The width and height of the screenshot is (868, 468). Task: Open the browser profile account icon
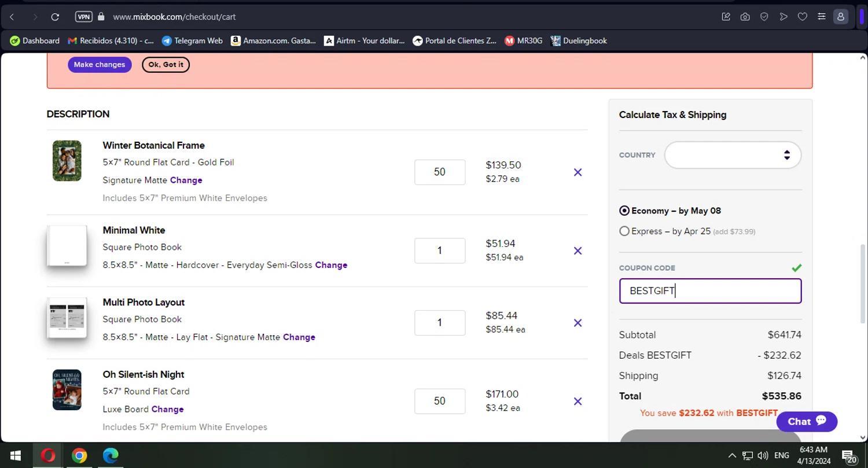pyautogui.click(x=840, y=17)
